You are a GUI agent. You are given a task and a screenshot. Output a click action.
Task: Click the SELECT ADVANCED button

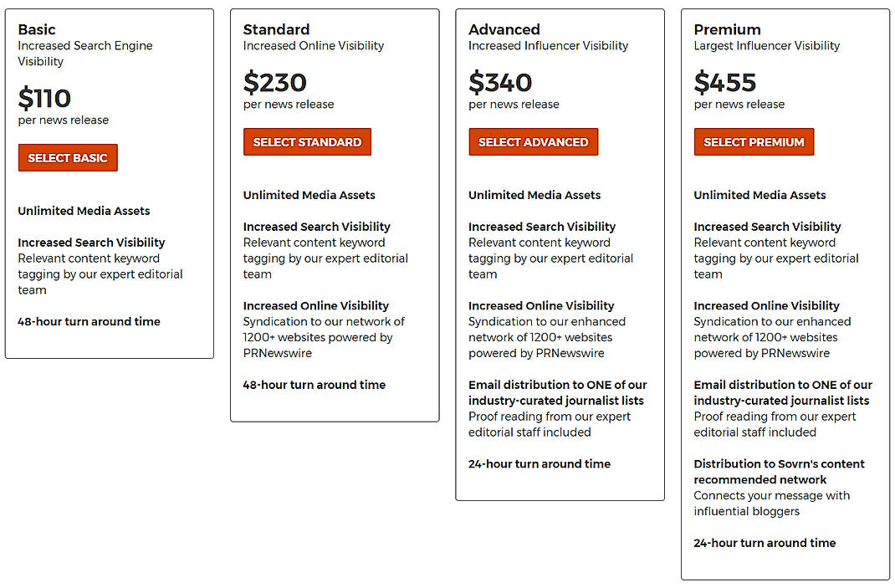tap(533, 141)
